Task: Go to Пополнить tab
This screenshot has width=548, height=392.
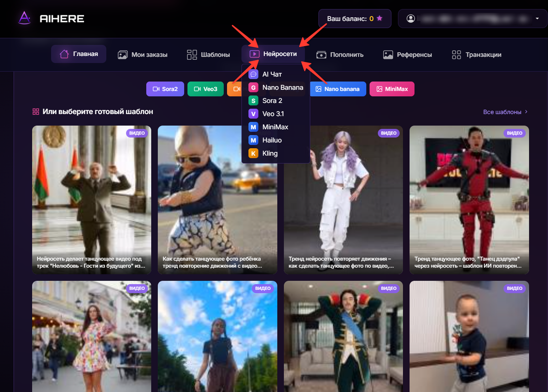Action: [340, 54]
